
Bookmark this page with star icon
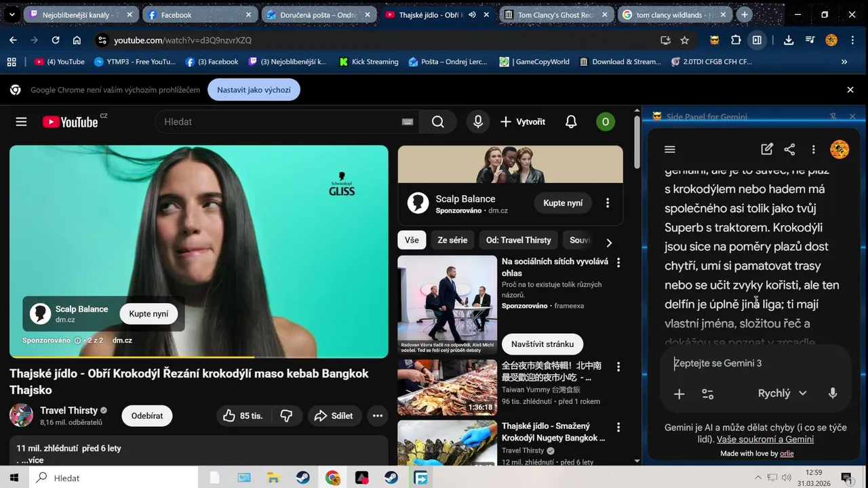(685, 40)
